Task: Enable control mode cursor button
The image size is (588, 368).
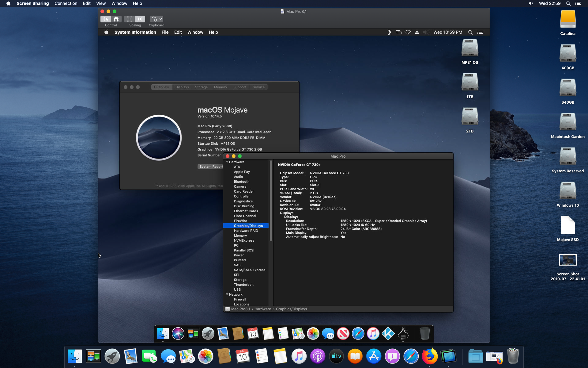Action: (106, 19)
